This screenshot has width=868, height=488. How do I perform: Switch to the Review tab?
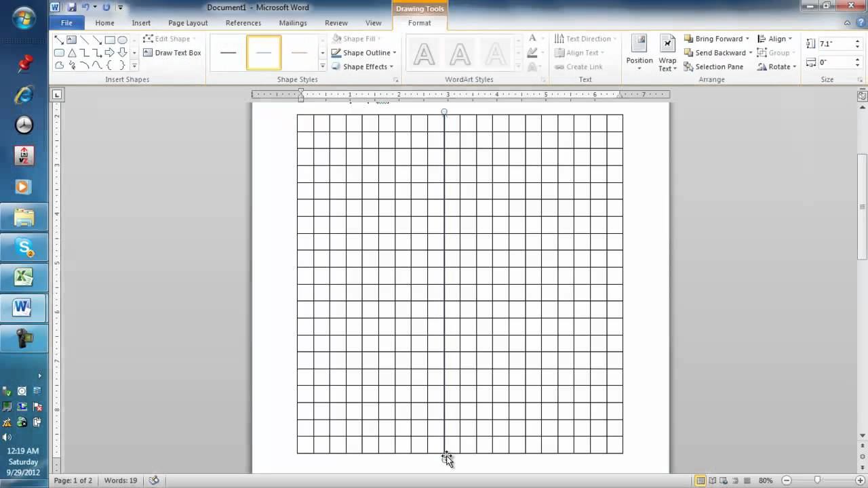(336, 23)
